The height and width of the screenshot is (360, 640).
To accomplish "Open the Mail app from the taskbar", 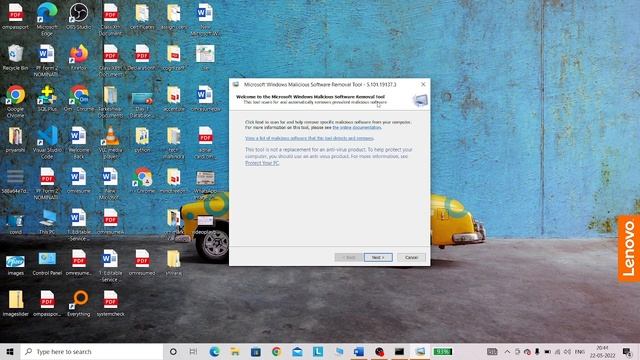I will click(297, 351).
